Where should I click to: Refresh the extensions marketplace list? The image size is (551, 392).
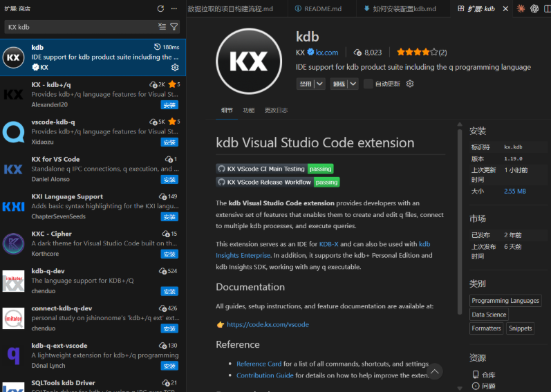click(160, 9)
